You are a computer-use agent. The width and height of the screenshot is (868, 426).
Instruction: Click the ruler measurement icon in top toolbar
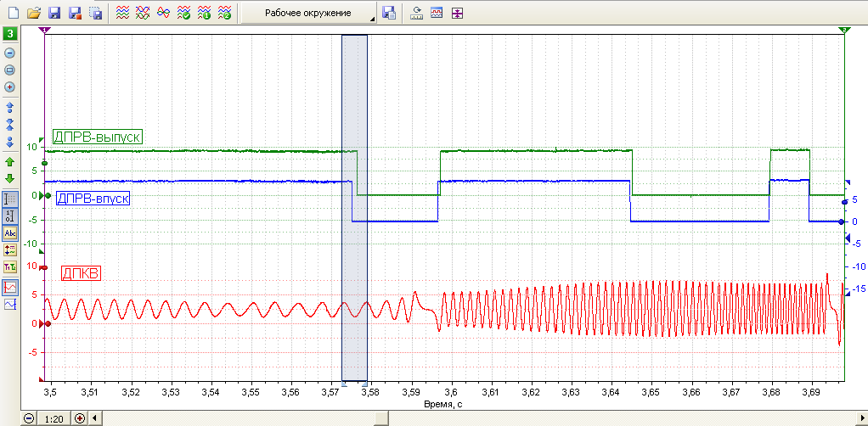(x=416, y=14)
